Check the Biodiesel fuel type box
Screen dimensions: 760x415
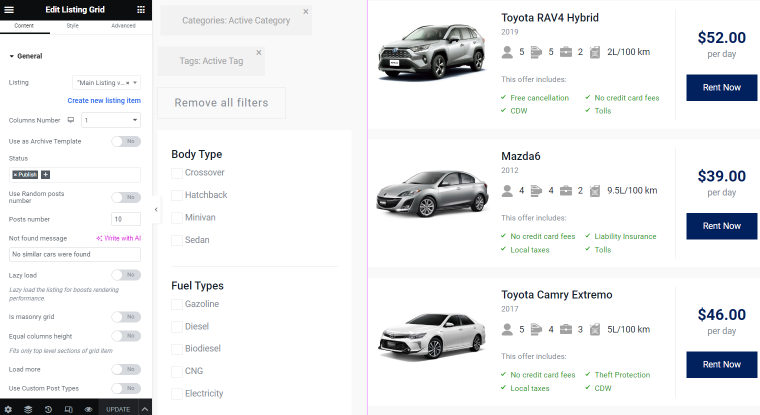coord(177,349)
